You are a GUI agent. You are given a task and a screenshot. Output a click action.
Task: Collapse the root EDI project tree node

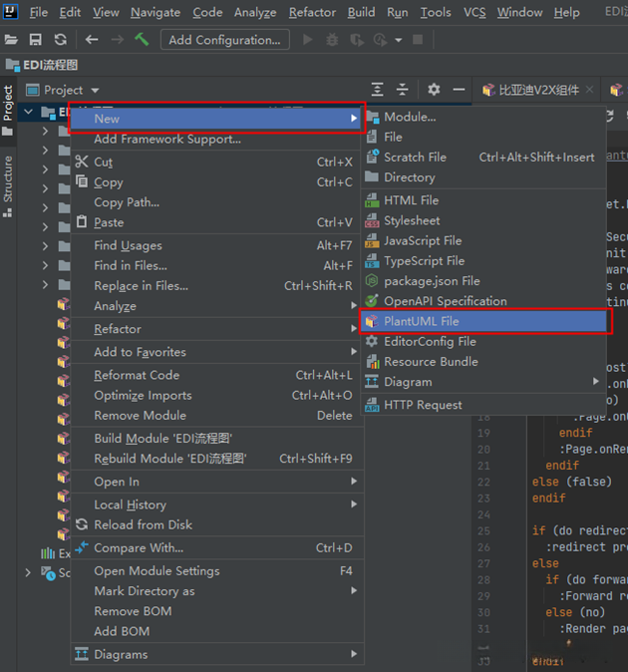(29, 113)
